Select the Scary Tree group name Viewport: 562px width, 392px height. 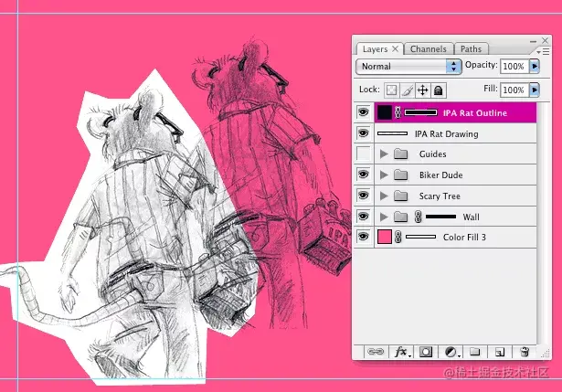[x=440, y=196]
